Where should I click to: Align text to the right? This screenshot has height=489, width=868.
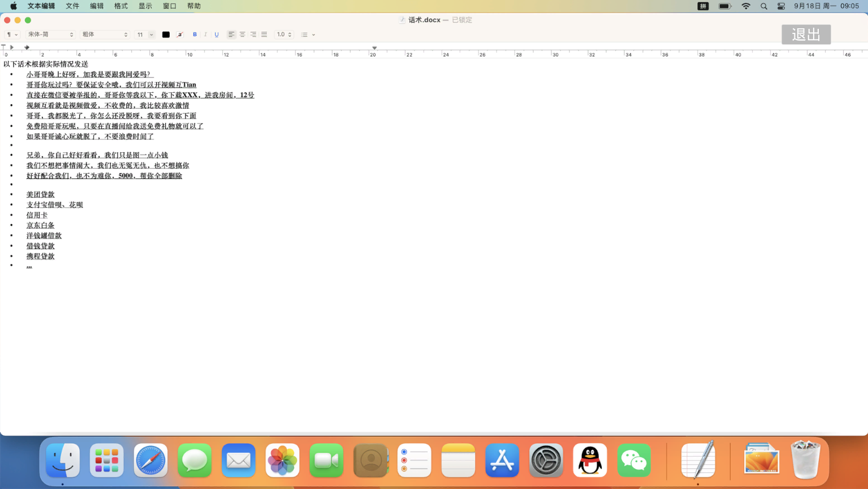(x=253, y=35)
